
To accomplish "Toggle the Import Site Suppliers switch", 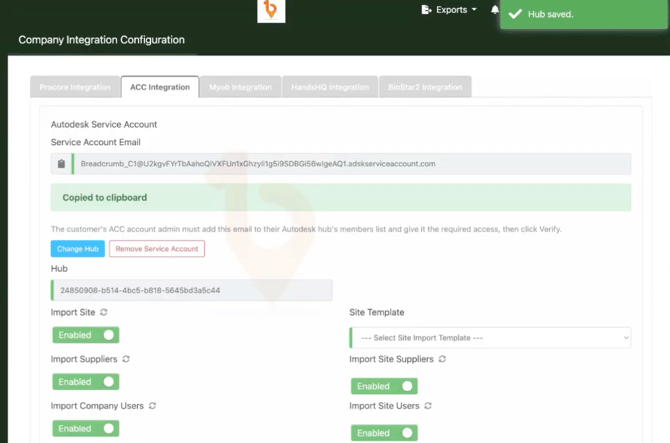I will pyautogui.click(x=384, y=386).
